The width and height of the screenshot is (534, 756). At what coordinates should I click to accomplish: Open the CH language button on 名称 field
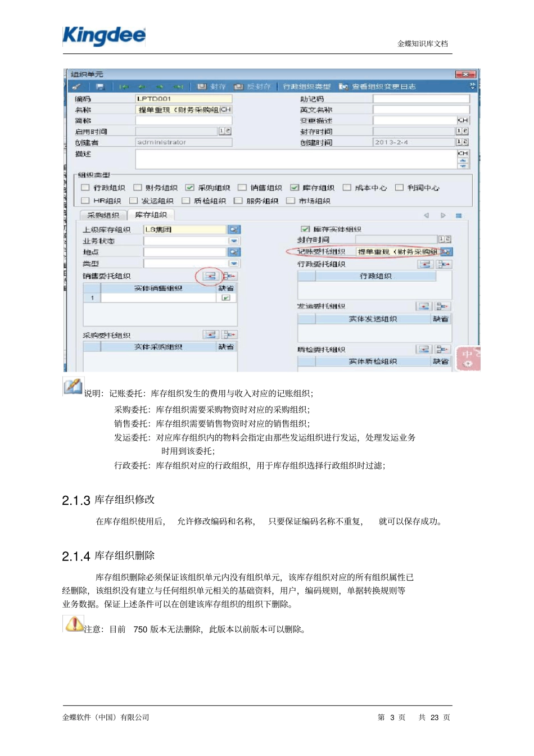point(226,110)
